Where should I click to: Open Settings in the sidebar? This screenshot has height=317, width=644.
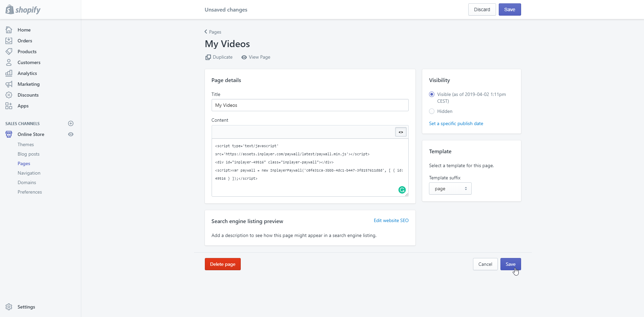coord(26,307)
